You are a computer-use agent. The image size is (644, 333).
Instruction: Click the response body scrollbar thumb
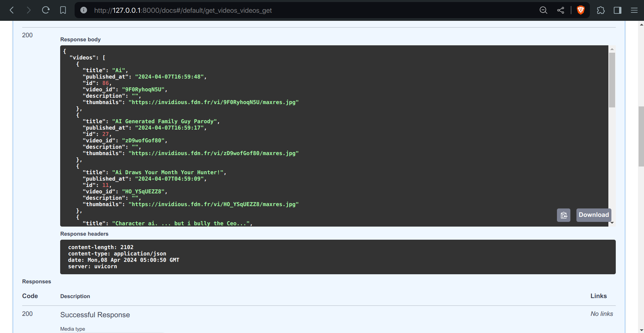click(x=612, y=80)
